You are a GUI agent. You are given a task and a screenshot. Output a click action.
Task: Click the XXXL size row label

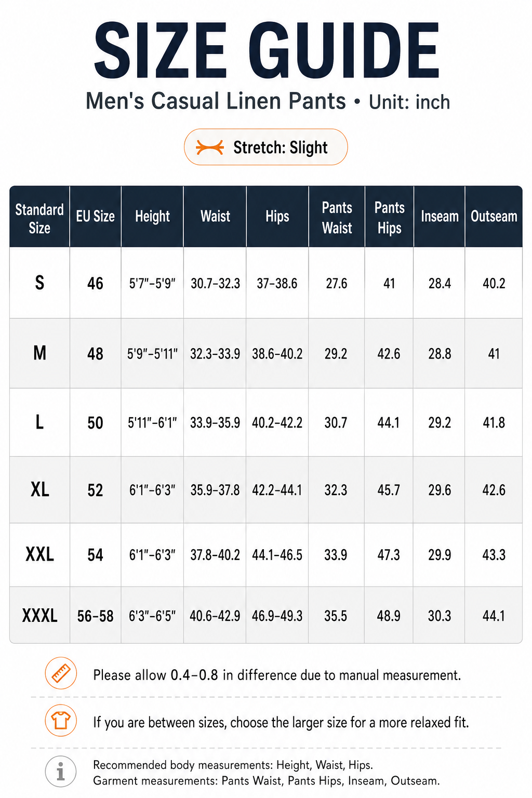pyautogui.click(x=39, y=616)
